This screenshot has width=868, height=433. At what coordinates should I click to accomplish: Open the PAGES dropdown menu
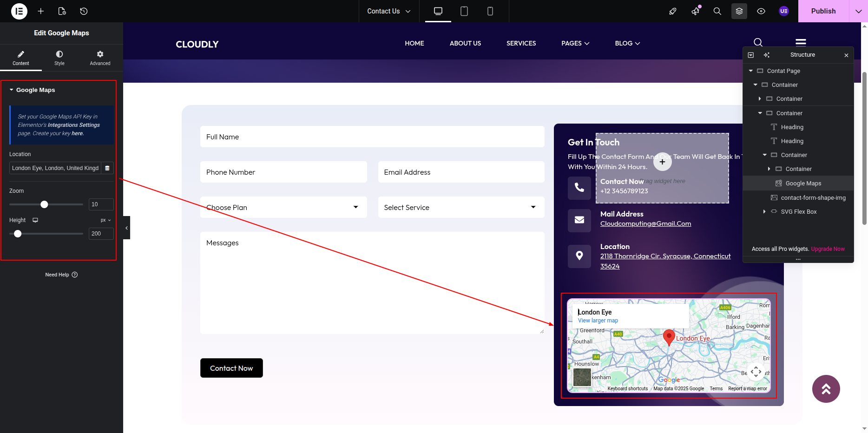(x=575, y=43)
